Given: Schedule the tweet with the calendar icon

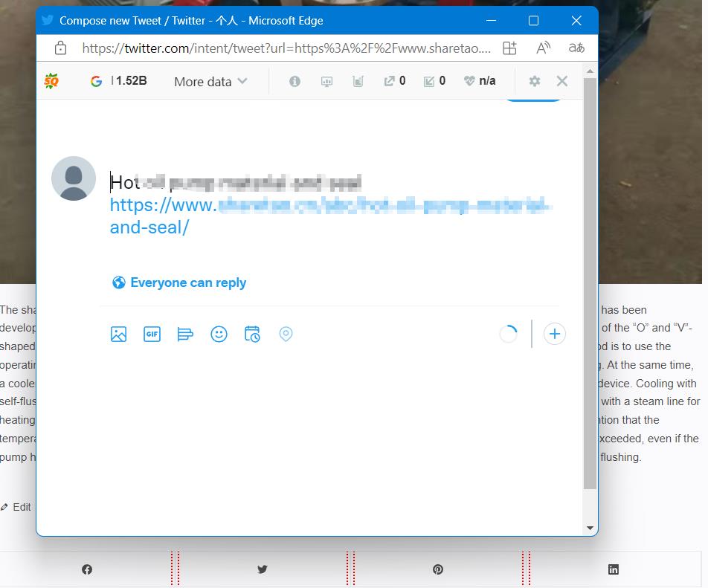Looking at the screenshot, I should [252, 334].
